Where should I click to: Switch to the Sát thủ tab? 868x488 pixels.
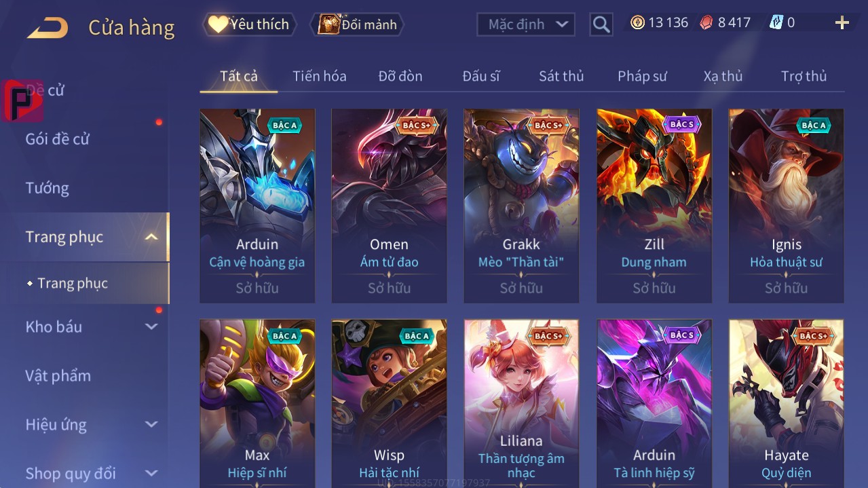coord(561,76)
